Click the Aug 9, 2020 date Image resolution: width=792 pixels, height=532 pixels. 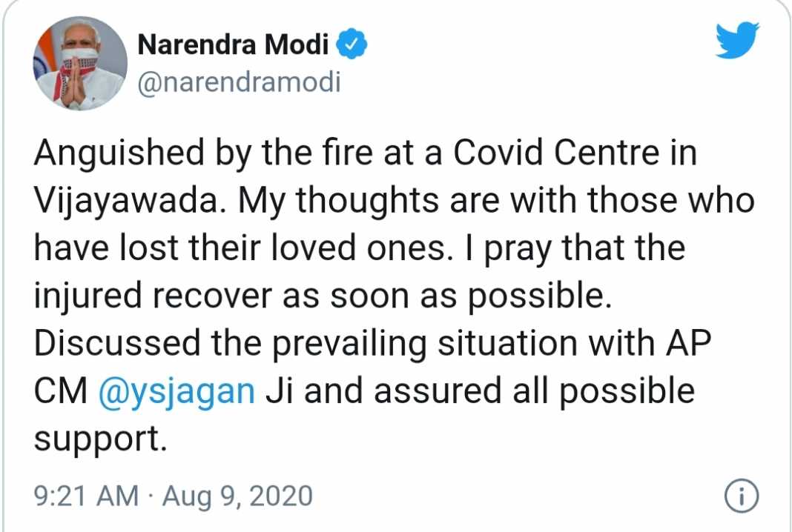click(237, 496)
